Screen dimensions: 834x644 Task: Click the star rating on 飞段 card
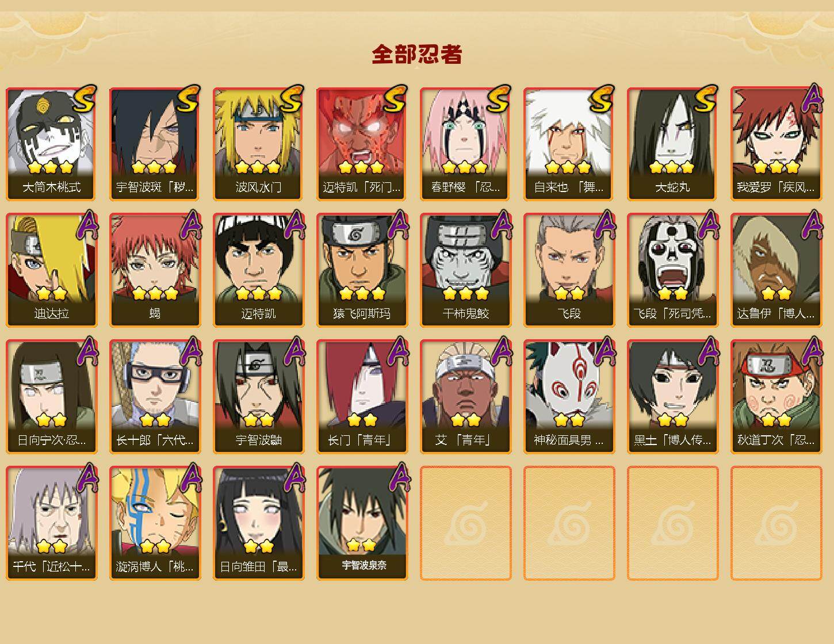pyautogui.click(x=569, y=293)
